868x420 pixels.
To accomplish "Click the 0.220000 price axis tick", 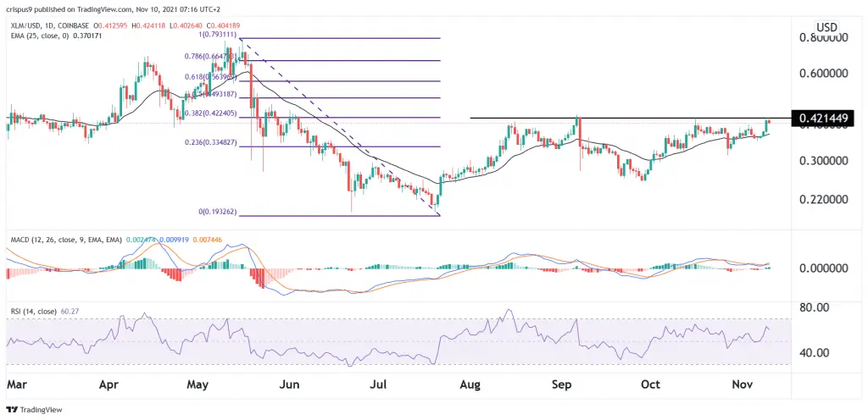I will [822, 199].
